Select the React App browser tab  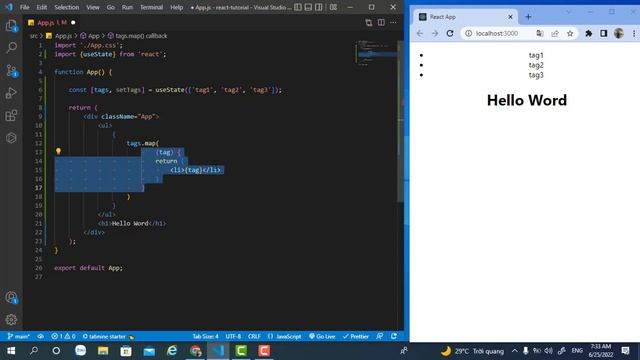point(465,17)
